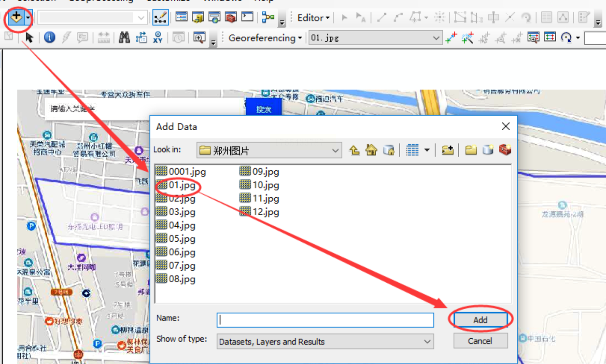Go up one level folder icon
Viewport: 606px width, 364px height.
coord(354,150)
